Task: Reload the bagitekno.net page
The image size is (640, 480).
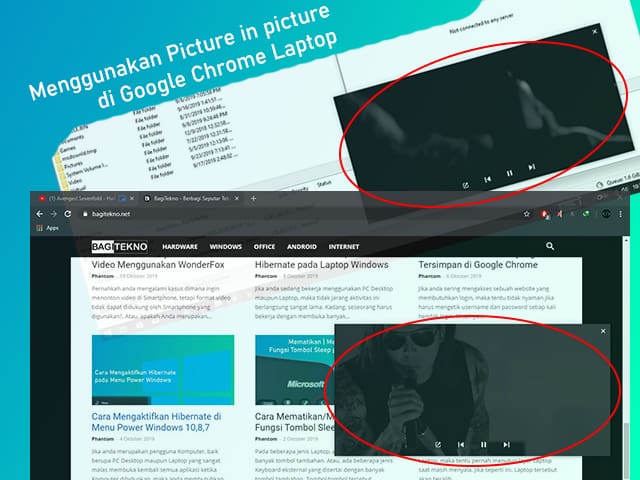Action: (68, 214)
